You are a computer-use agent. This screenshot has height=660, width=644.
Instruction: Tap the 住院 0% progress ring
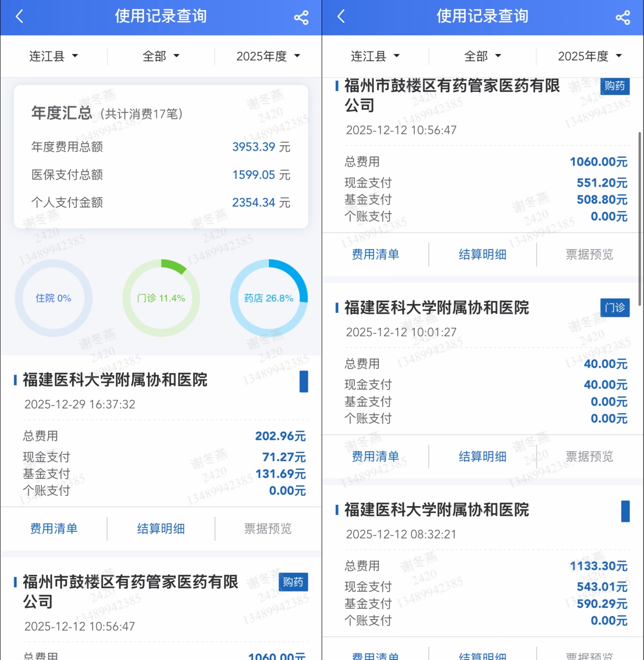pyautogui.click(x=53, y=298)
